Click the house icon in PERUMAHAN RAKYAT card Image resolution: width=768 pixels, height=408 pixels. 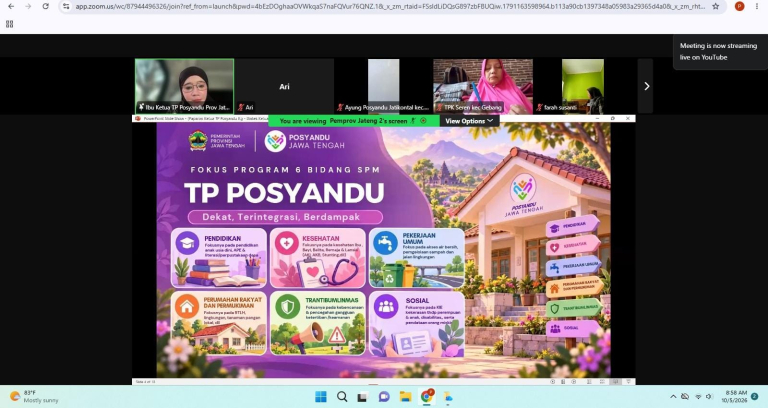point(187,307)
